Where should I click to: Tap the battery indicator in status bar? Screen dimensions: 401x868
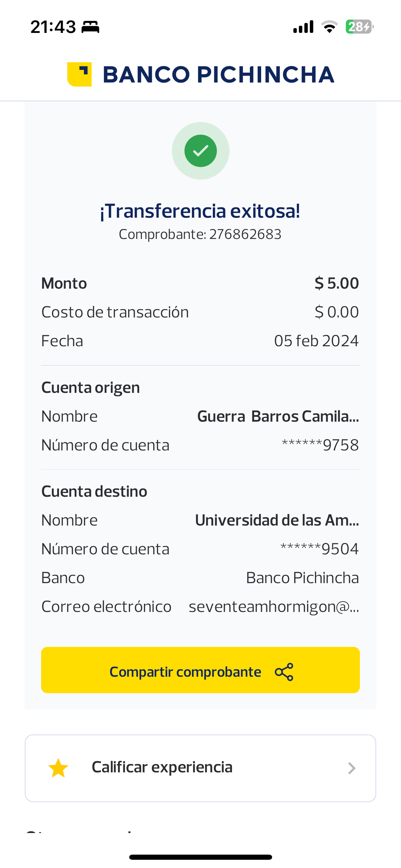359,27
